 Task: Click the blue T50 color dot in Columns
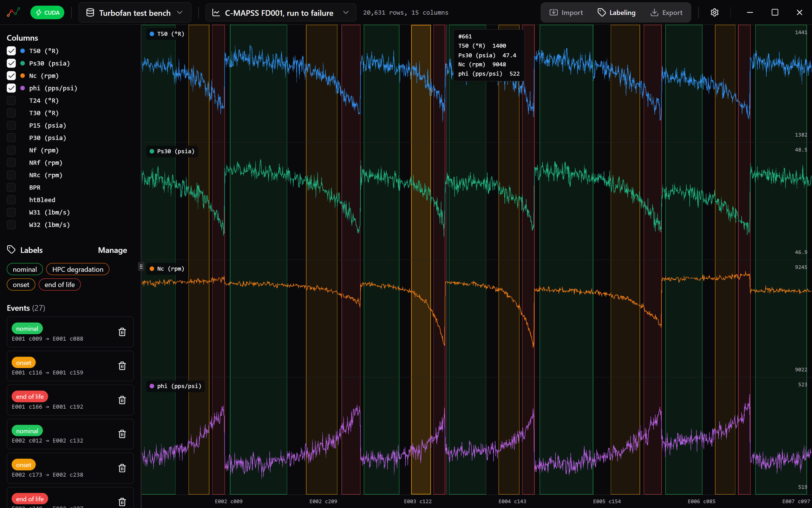click(x=23, y=51)
